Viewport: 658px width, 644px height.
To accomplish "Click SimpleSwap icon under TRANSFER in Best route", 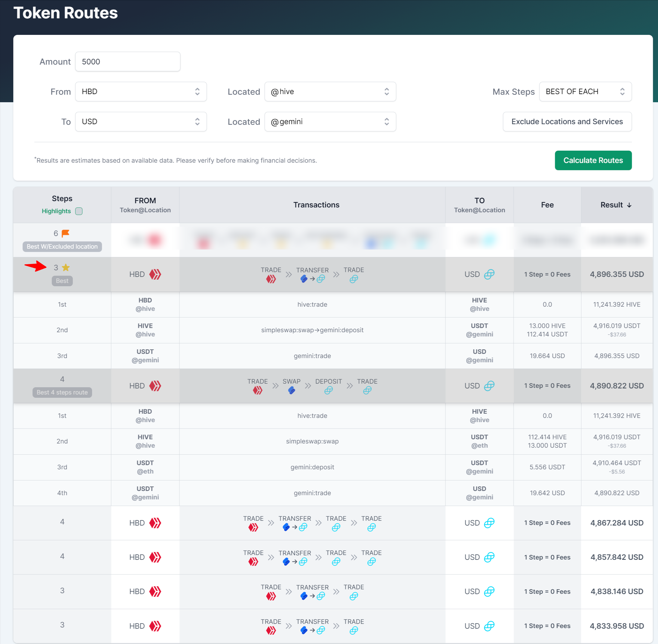I will 304,279.
